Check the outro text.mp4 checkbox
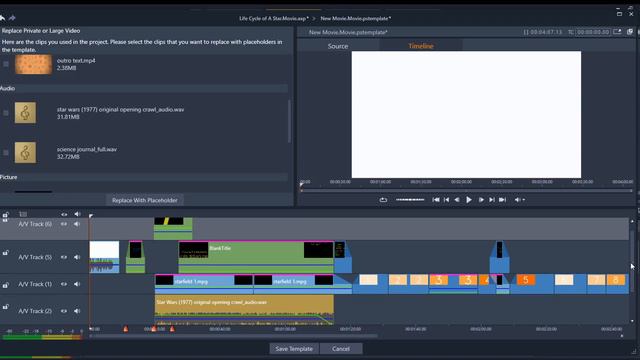Screen dimensions: 640x360 6,64
